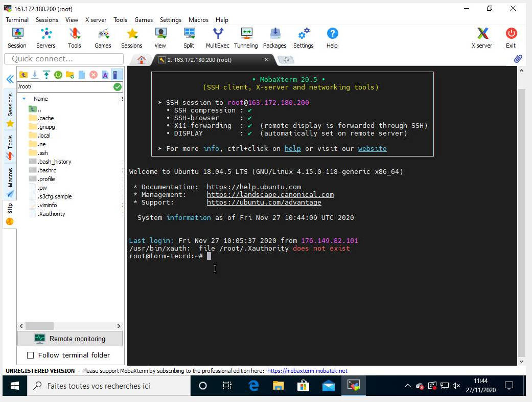Select the .cache folder
The height and width of the screenshot is (402, 532).
(42, 118)
